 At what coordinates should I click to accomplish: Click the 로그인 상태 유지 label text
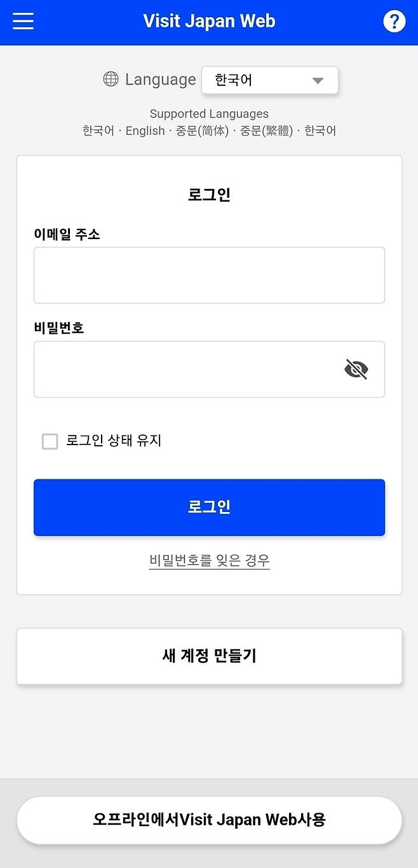pyautogui.click(x=114, y=441)
